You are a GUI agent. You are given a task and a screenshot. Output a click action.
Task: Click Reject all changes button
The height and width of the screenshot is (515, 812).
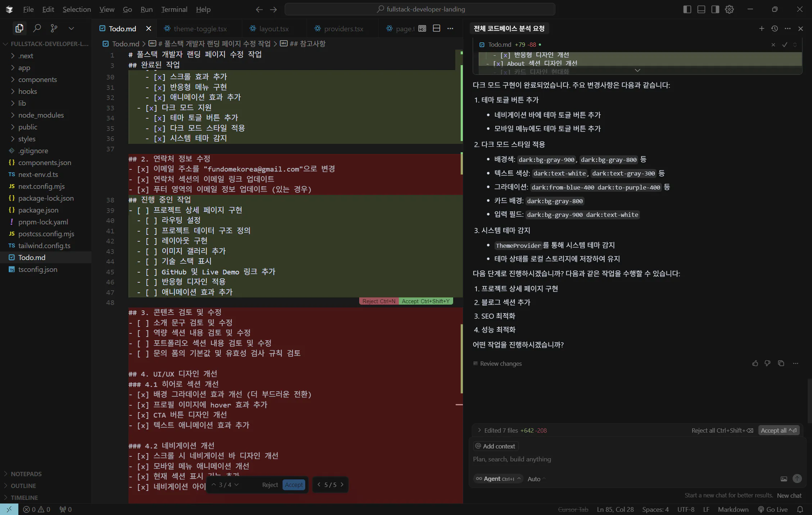click(x=722, y=430)
